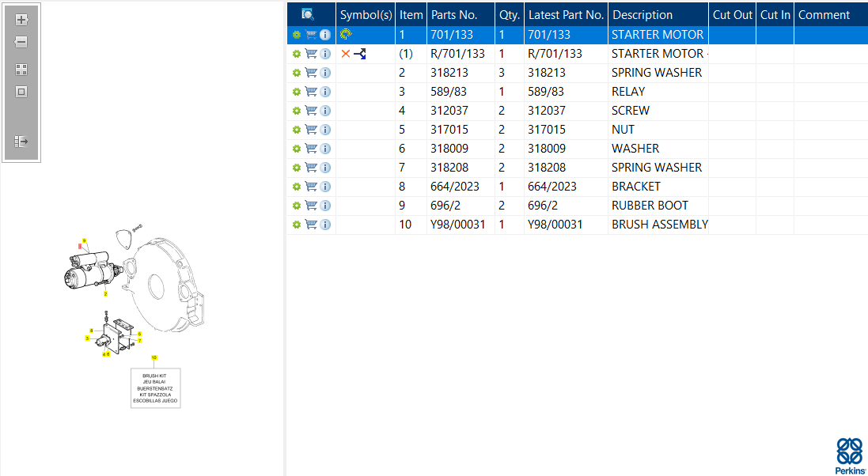
Task: Click the Perkins logo
Action: coord(851,455)
